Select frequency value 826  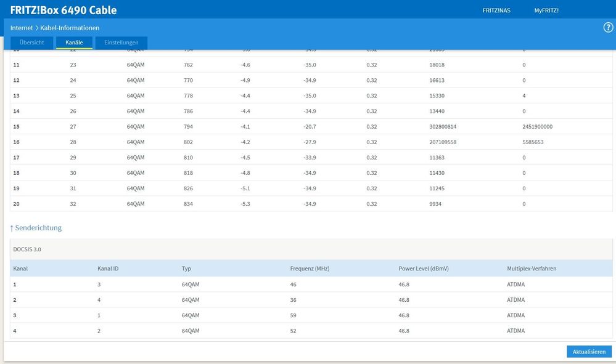(188, 188)
